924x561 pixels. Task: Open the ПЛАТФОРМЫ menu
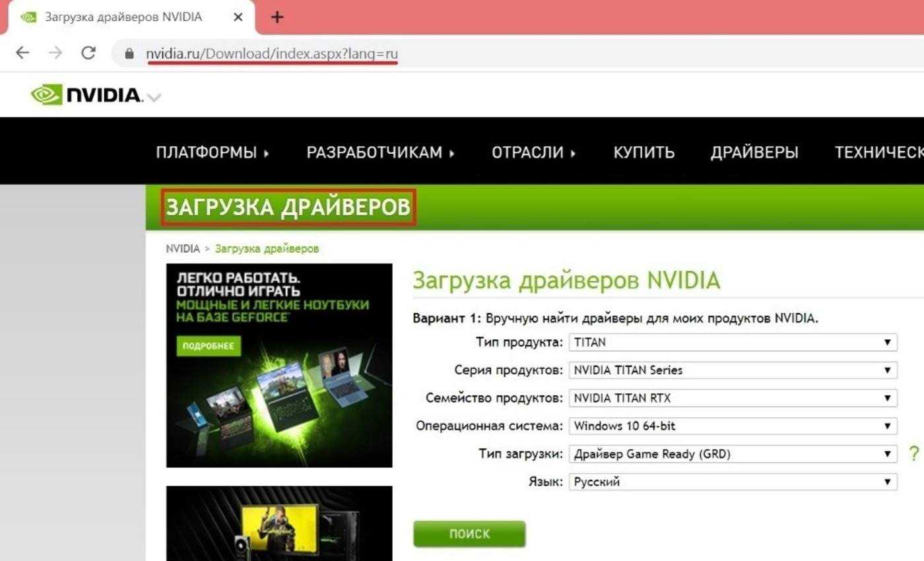(213, 152)
